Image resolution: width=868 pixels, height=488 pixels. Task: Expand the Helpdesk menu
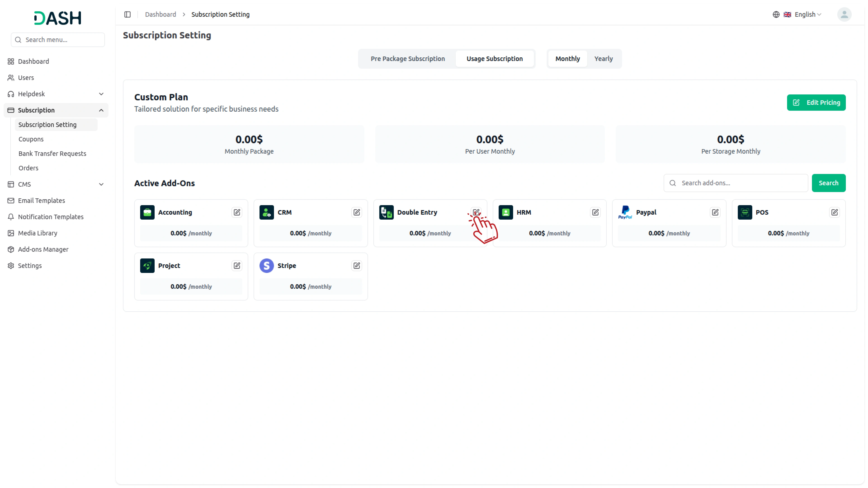[x=56, y=94]
